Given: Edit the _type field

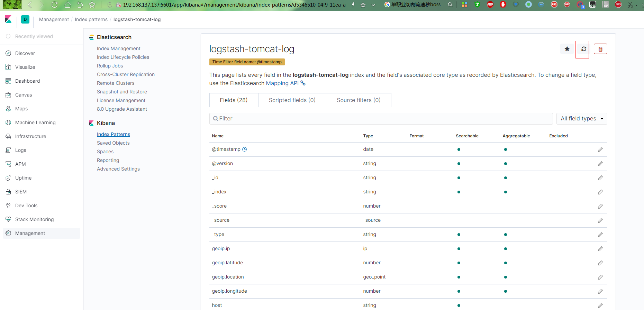Looking at the screenshot, I should [x=600, y=235].
